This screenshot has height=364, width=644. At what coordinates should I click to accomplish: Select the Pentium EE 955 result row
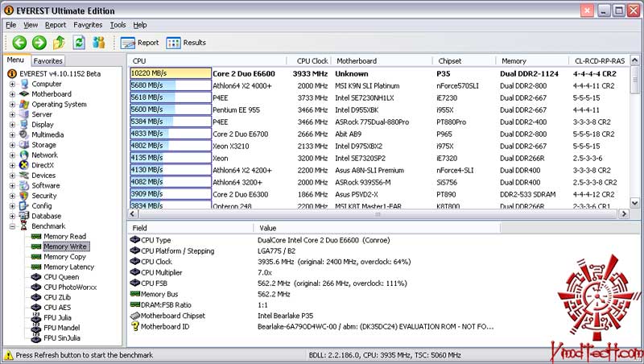[x=379, y=110]
